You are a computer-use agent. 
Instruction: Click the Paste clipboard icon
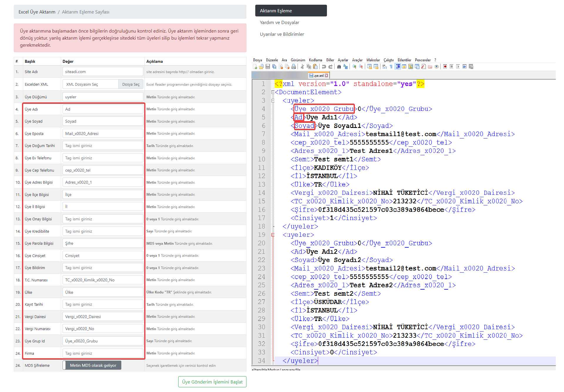point(315,67)
